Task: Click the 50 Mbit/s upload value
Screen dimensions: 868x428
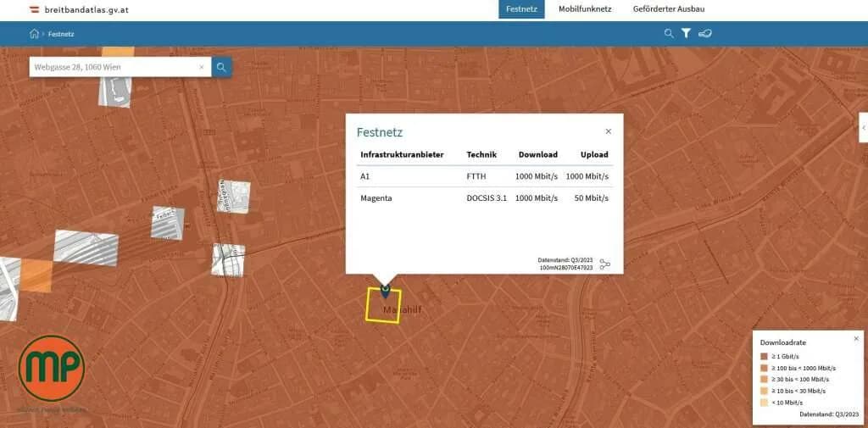Action: (x=591, y=197)
